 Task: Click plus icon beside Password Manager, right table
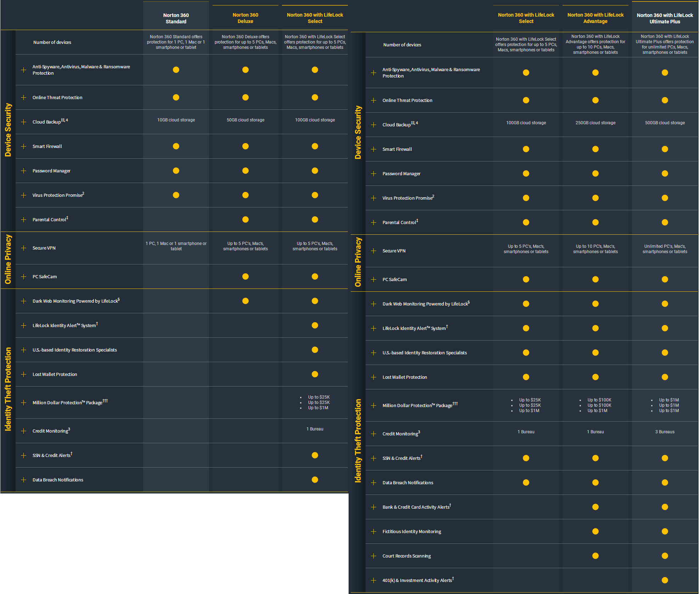pyautogui.click(x=374, y=173)
